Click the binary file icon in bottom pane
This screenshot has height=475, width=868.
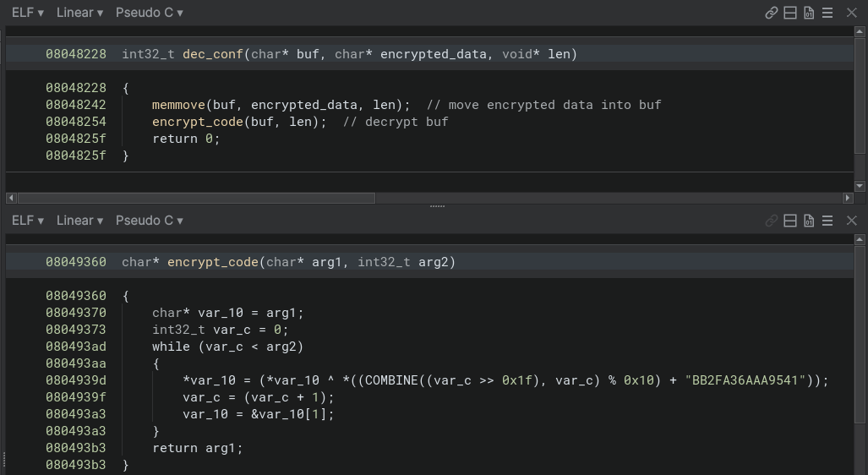(x=809, y=221)
